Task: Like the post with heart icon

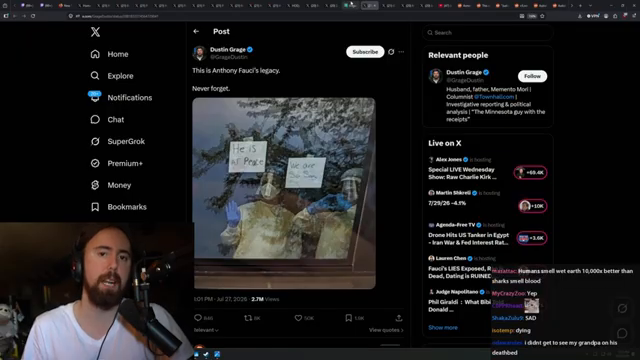Action: click(x=298, y=318)
